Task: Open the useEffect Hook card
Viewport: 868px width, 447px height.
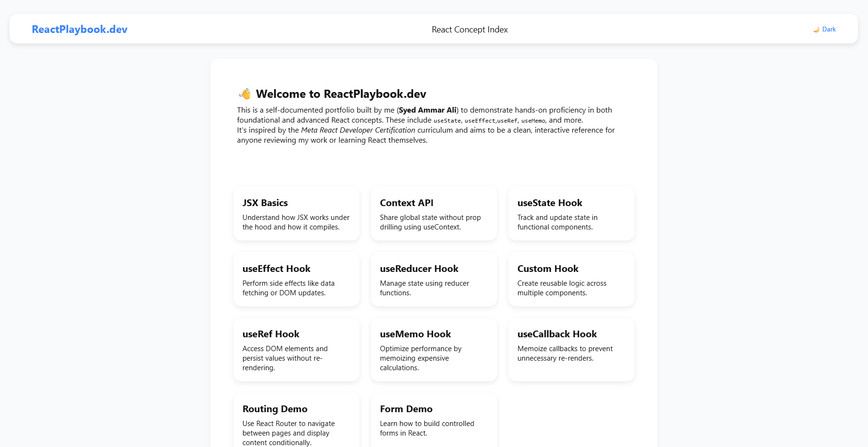Action: [x=296, y=279]
